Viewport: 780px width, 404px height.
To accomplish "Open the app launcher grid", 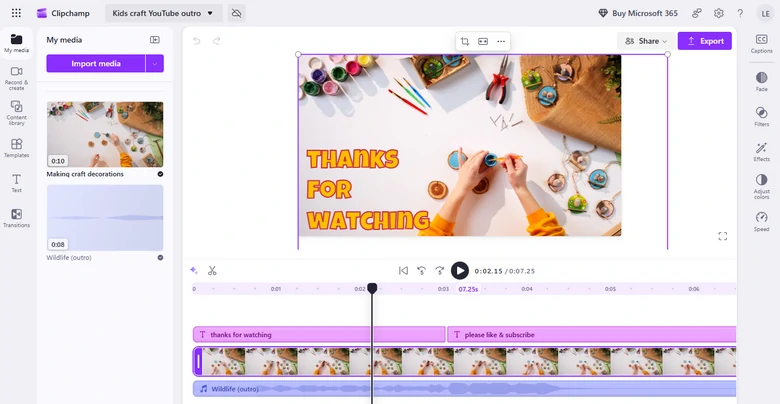I will click(x=16, y=13).
